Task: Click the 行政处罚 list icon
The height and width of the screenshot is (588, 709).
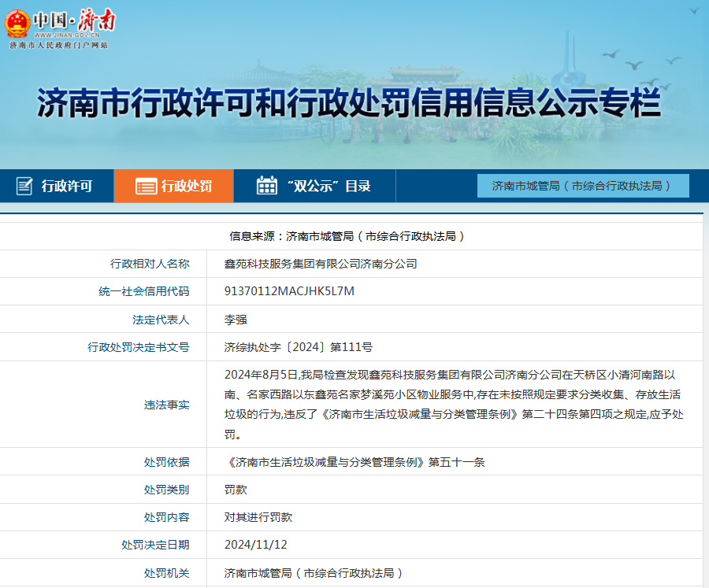Action: 146,187
